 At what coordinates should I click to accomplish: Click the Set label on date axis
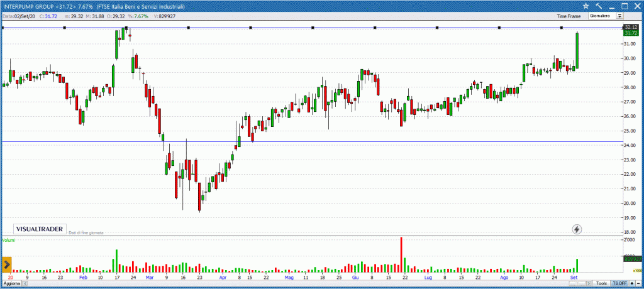[575, 278]
